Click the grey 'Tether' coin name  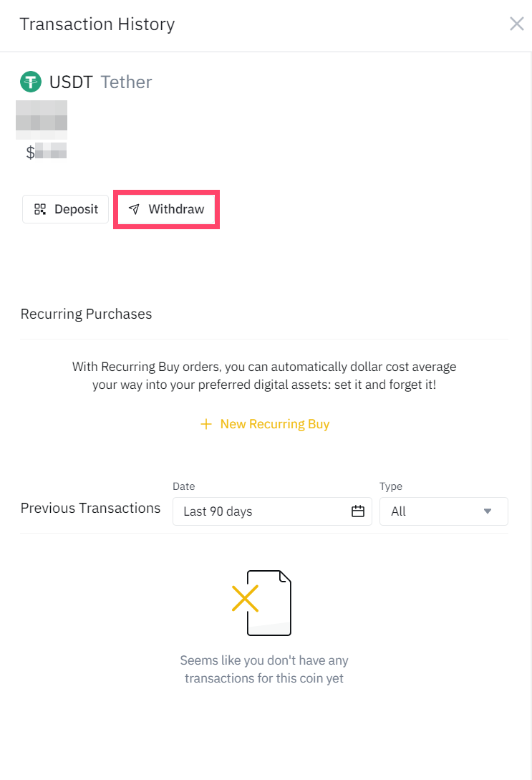pyautogui.click(x=126, y=82)
